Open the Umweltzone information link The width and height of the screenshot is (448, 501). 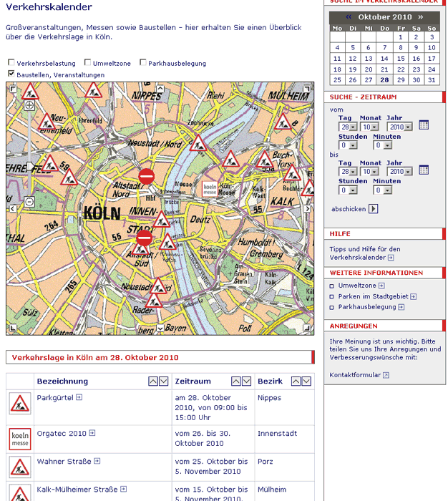(x=361, y=286)
